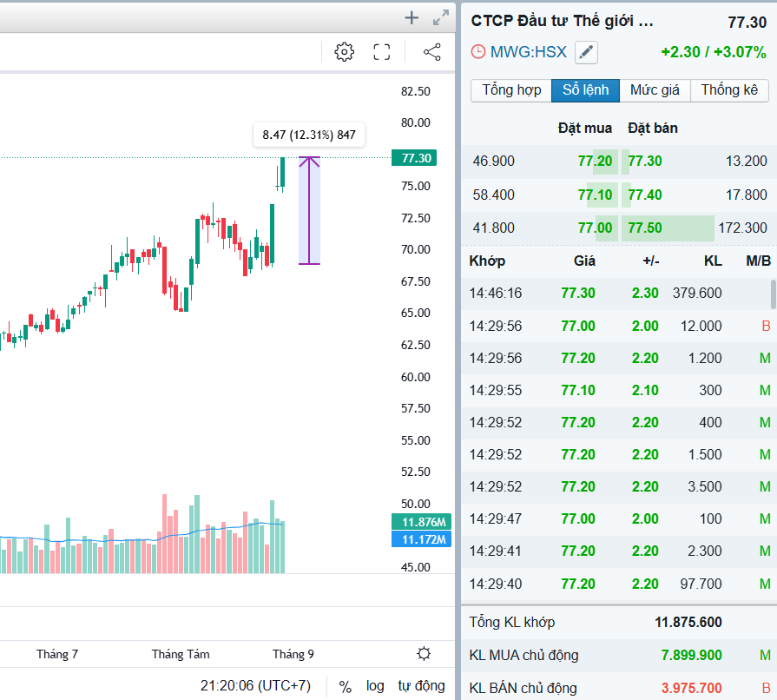Open the Mức giá tab
The width and height of the screenshot is (777, 700).
pos(655,90)
